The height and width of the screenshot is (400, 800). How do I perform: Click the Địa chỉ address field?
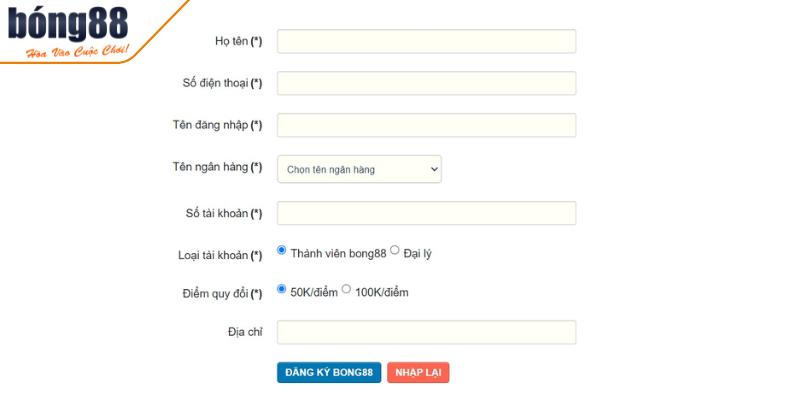(x=426, y=332)
